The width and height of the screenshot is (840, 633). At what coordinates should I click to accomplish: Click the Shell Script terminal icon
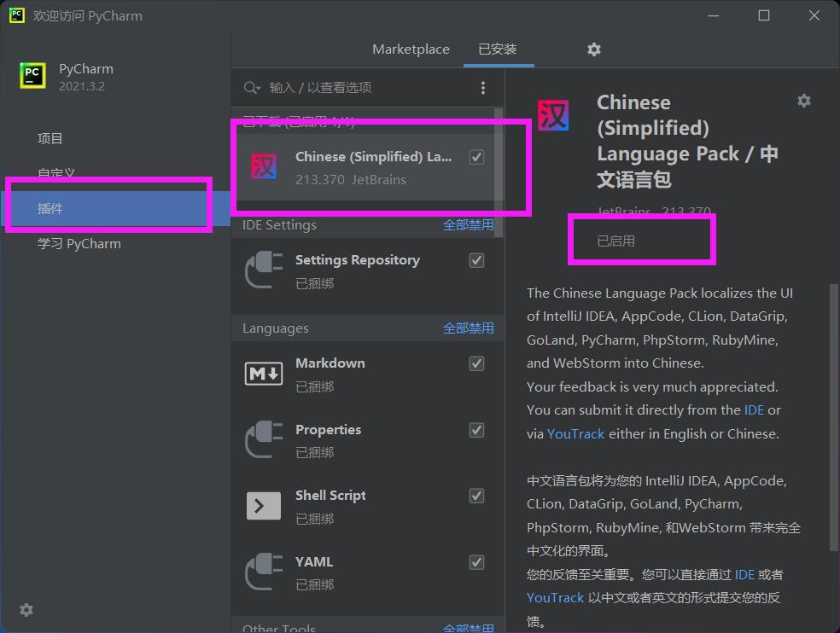tap(264, 506)
